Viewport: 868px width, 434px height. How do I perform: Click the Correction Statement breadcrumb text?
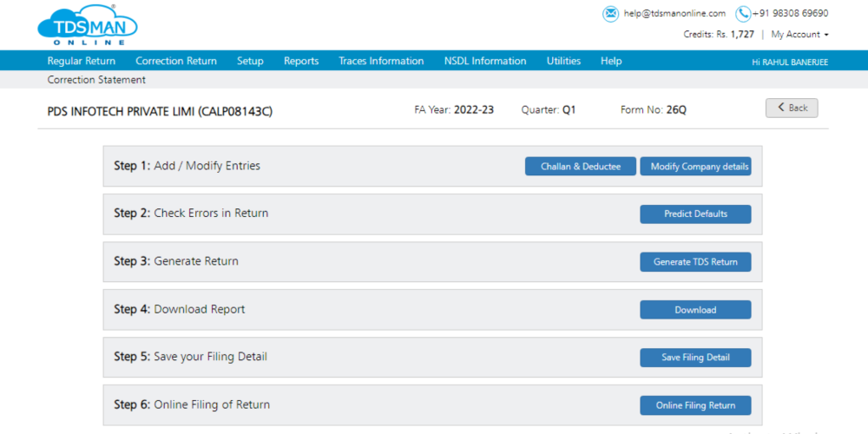(96, 80)
